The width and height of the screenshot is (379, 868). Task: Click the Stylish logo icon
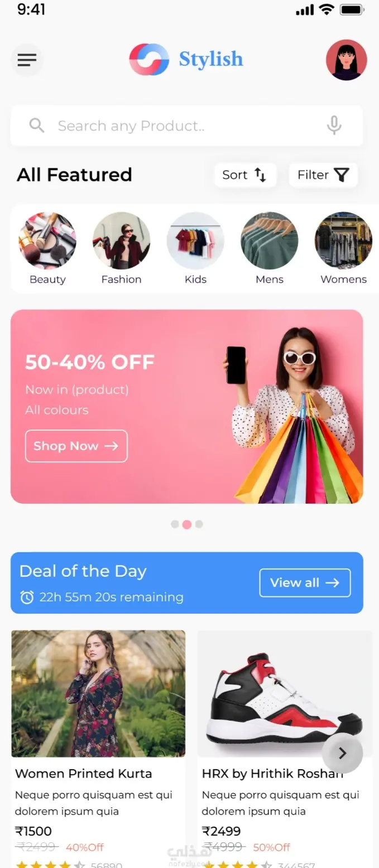(x=149, y=59)
